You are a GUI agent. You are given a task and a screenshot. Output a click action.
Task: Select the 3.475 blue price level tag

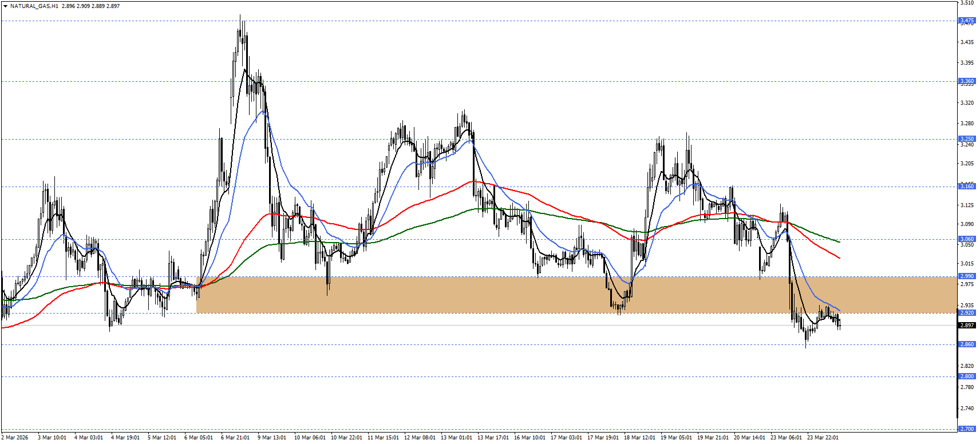(x=966, y=21)
